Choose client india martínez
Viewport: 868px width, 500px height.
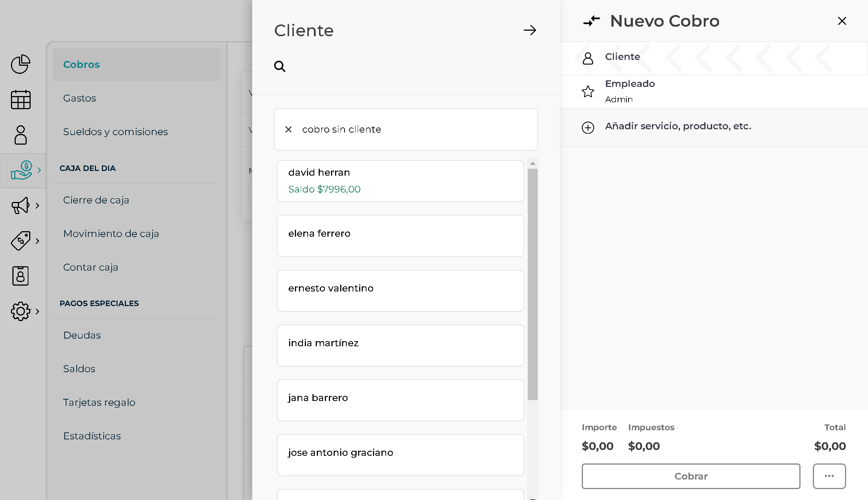(400, 346)
